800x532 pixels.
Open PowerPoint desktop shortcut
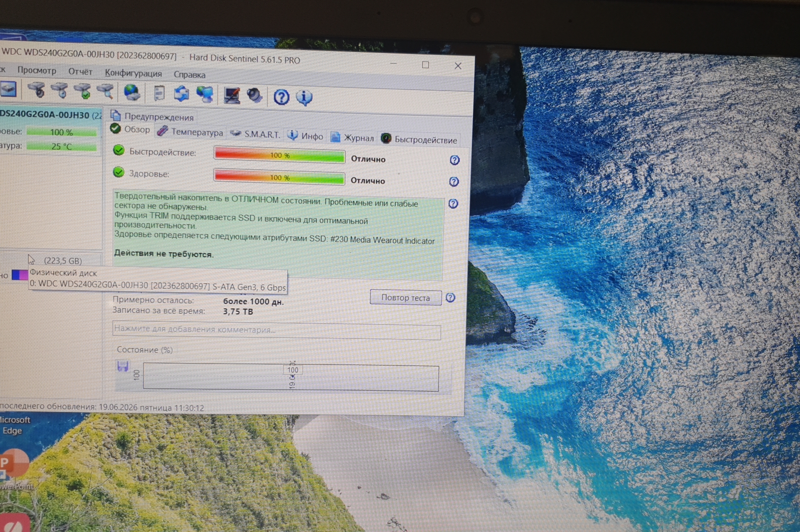[x=15, y=469]
